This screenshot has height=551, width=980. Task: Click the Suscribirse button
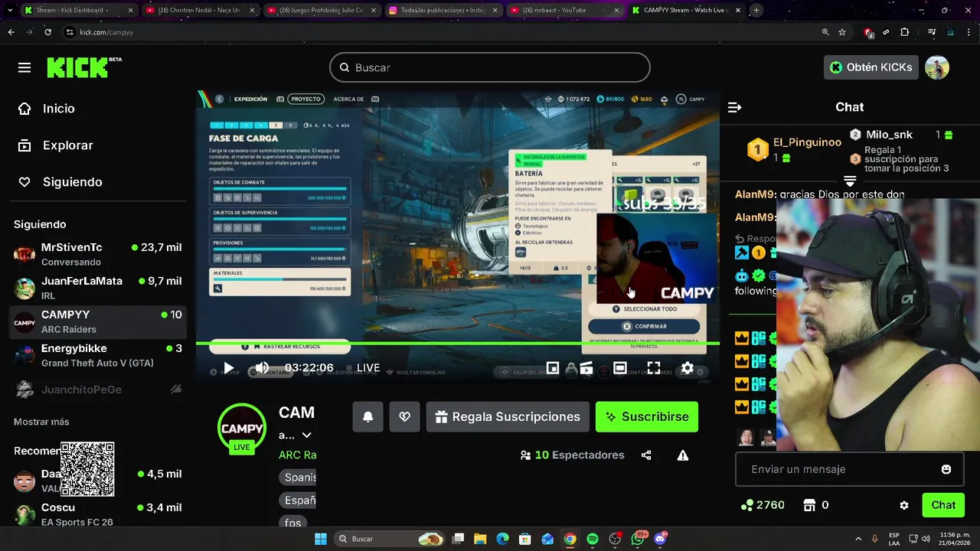tap(647, 417)
